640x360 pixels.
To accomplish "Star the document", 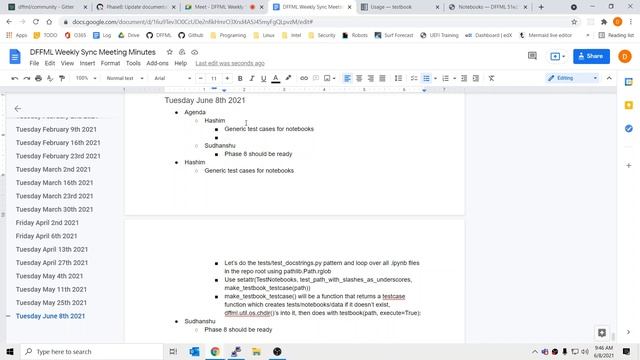I will (169, 52).
